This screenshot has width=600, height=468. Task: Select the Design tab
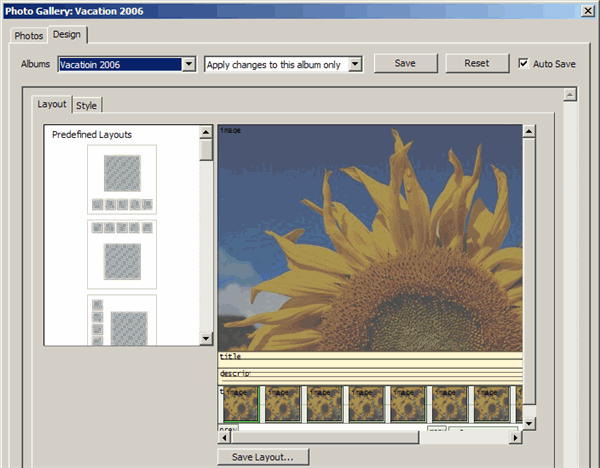tap(67, 34)
